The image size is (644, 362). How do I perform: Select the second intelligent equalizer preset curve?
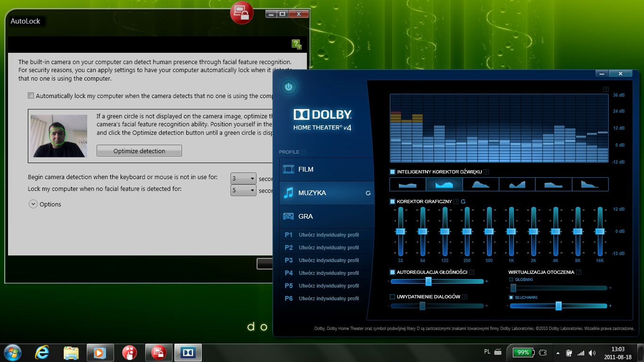444,184
